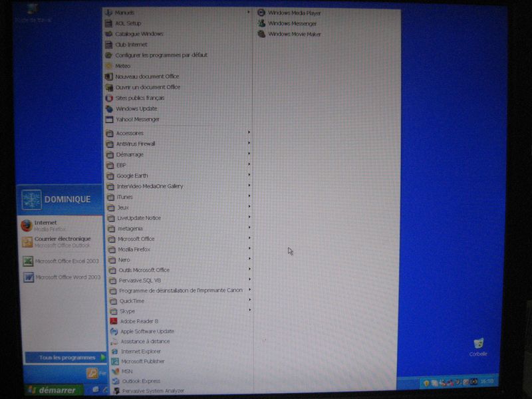Launch Club Internet from the programs list
The width and height of the screenshot is (532, 399).
click(x=126, y=45)
